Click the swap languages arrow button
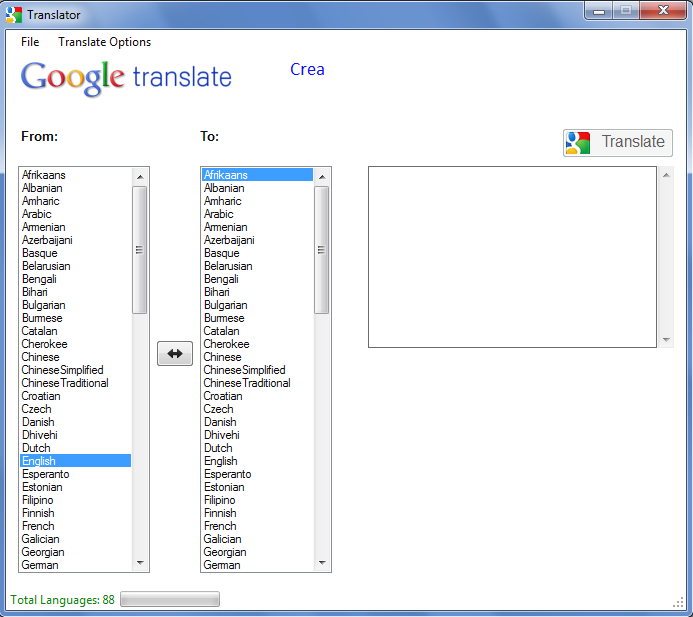The height and width of the screenshot is (617, 693). [x=175, y=353]
